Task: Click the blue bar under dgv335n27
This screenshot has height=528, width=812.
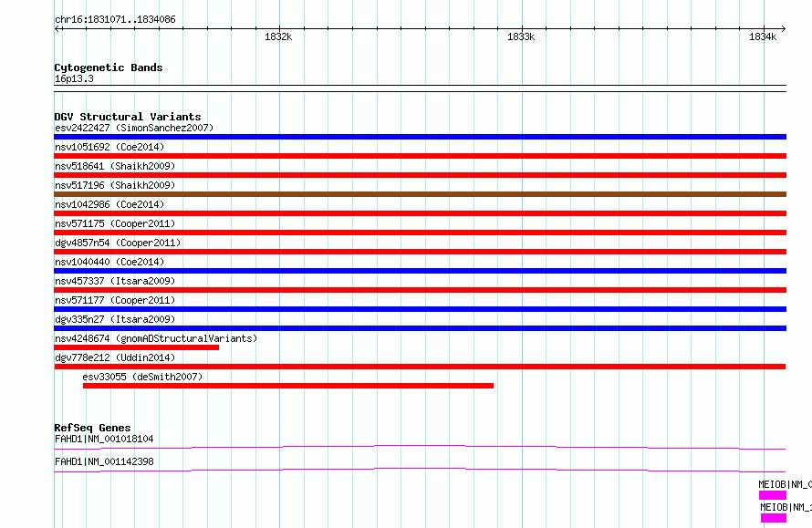Action: 420,328
